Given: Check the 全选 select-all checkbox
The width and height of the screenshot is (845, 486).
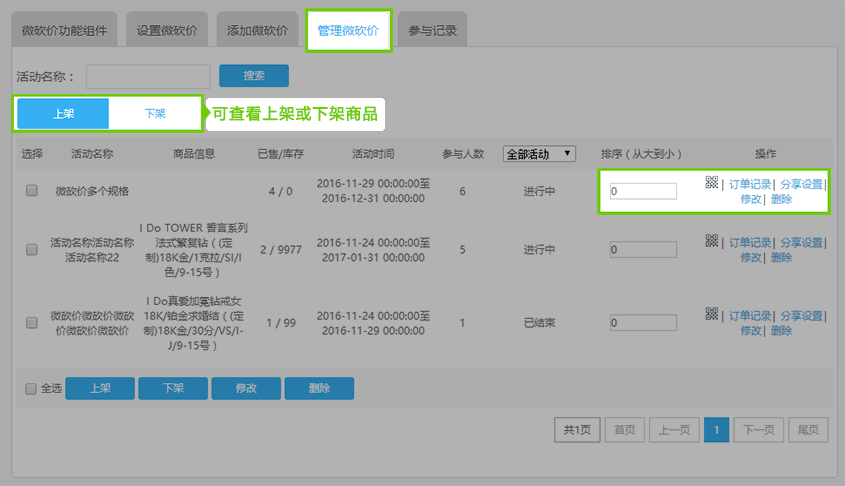Looking at the screenshot, I should coord(30,389).
